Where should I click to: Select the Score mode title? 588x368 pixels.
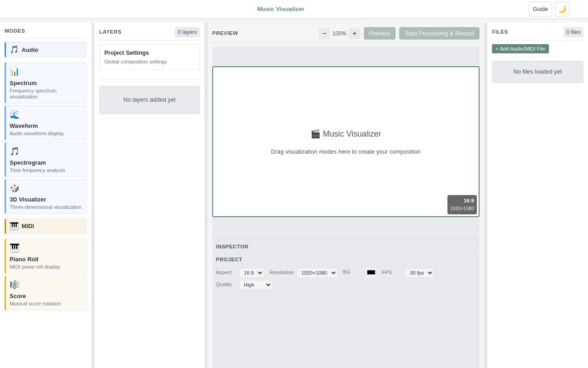coord(18,296)
